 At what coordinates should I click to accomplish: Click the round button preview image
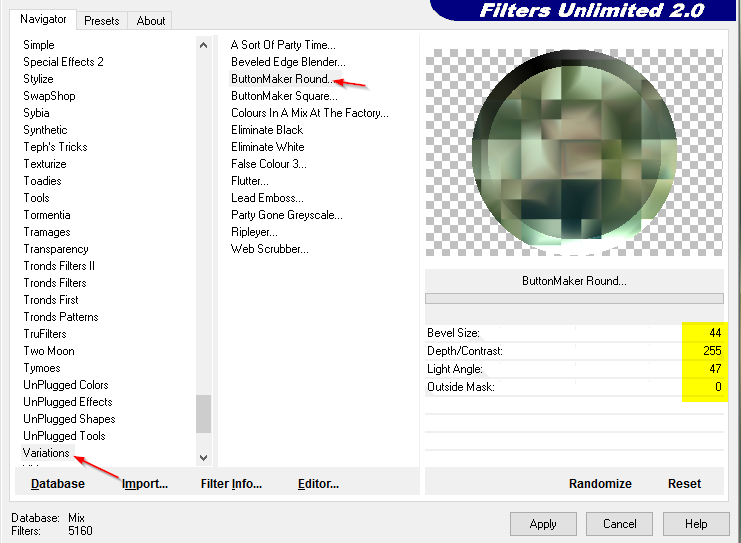(574, 152)
